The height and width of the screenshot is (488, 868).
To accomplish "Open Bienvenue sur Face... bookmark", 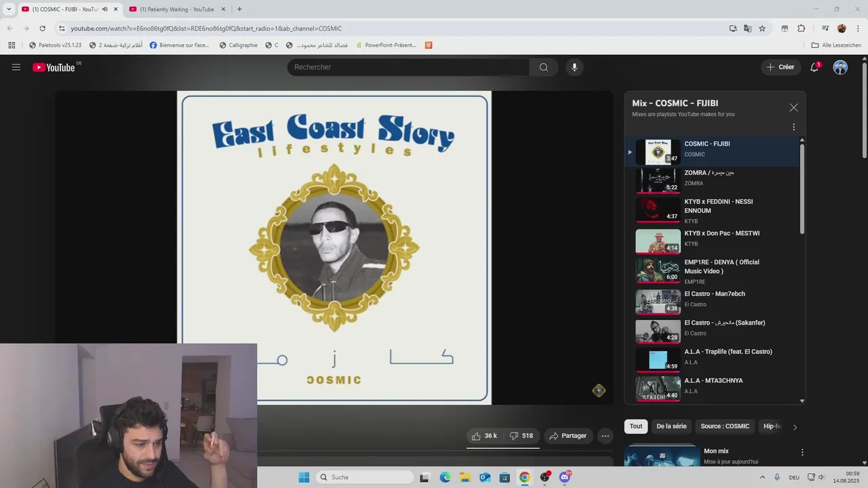I will click(179, 45).
